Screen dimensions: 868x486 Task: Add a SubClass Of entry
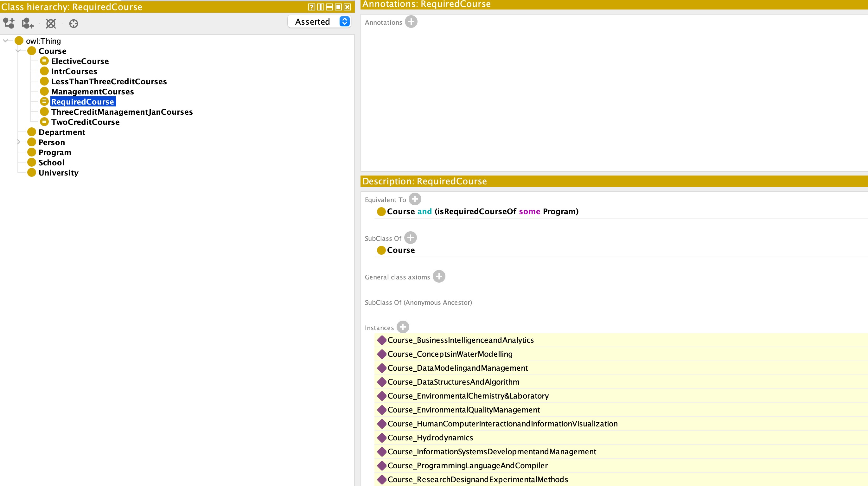410,238
